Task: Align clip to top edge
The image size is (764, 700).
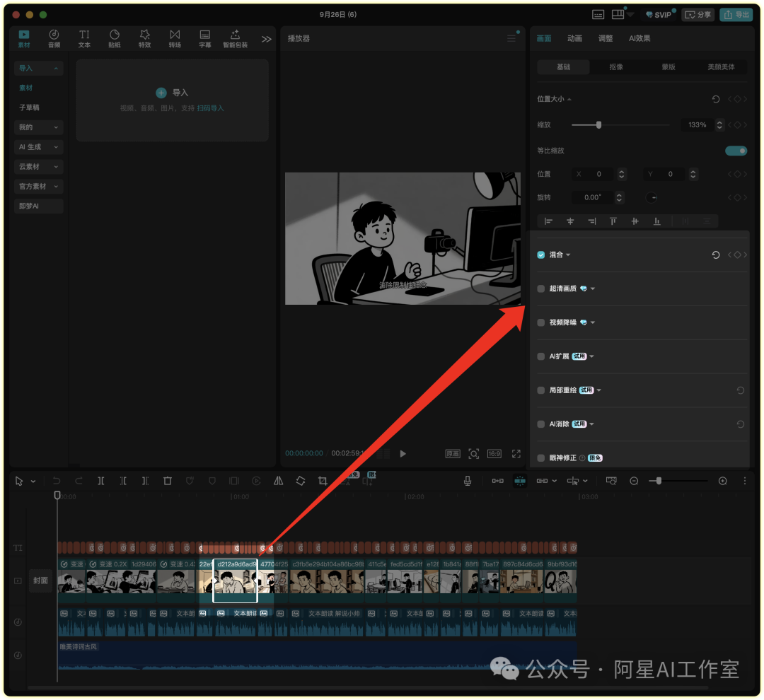Action: 613,221
